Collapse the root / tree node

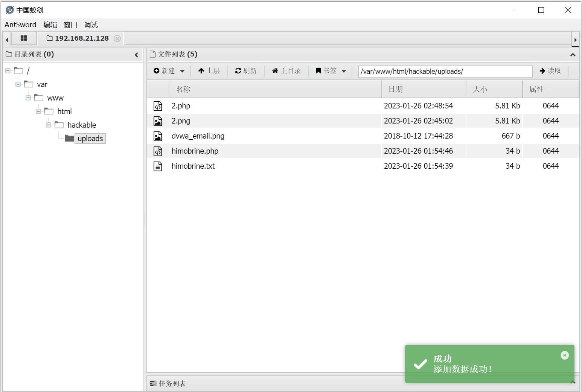[x=8, y=70]
